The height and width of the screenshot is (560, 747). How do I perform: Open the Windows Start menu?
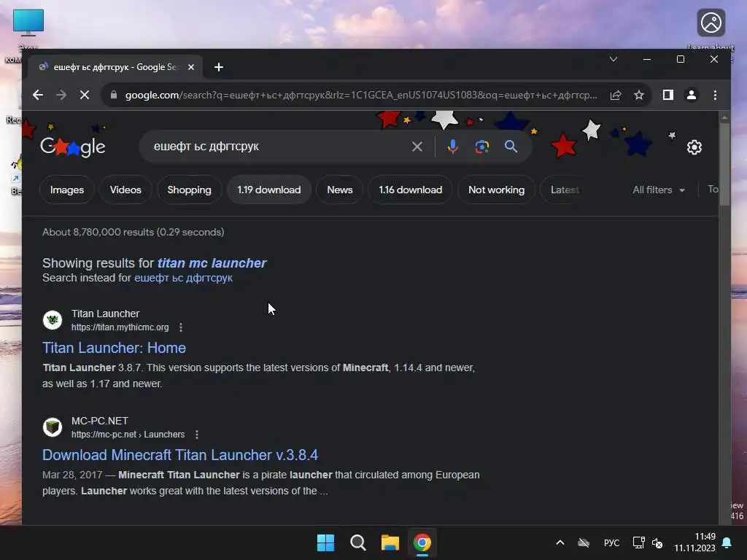[326, 542]
